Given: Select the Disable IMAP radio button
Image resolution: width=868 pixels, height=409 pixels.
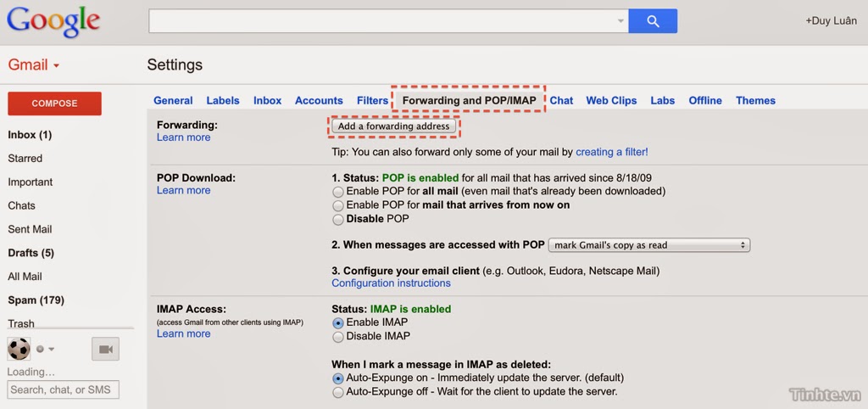Looking at the screenshot, I should [338, 337].
